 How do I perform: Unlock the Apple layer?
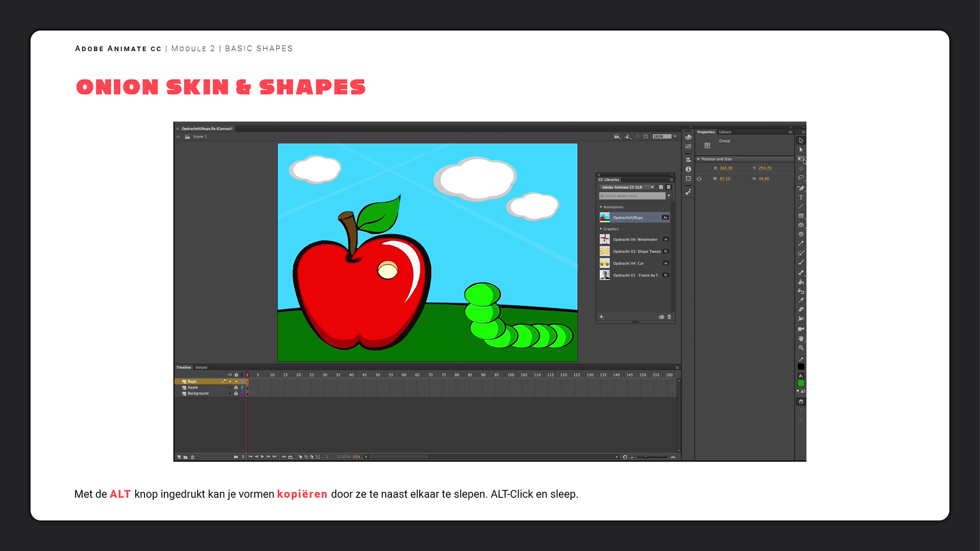click(x=236, y=388)
